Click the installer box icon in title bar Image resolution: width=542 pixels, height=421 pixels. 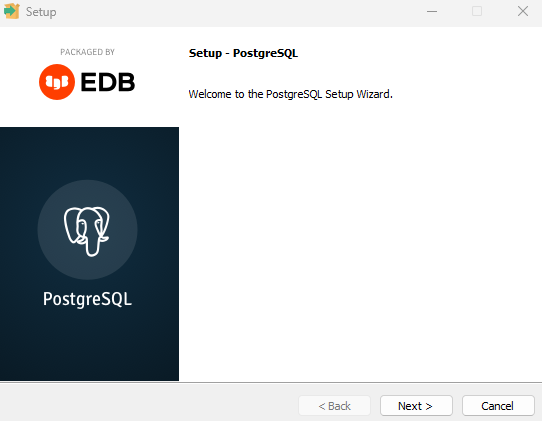tap(11, 11)
